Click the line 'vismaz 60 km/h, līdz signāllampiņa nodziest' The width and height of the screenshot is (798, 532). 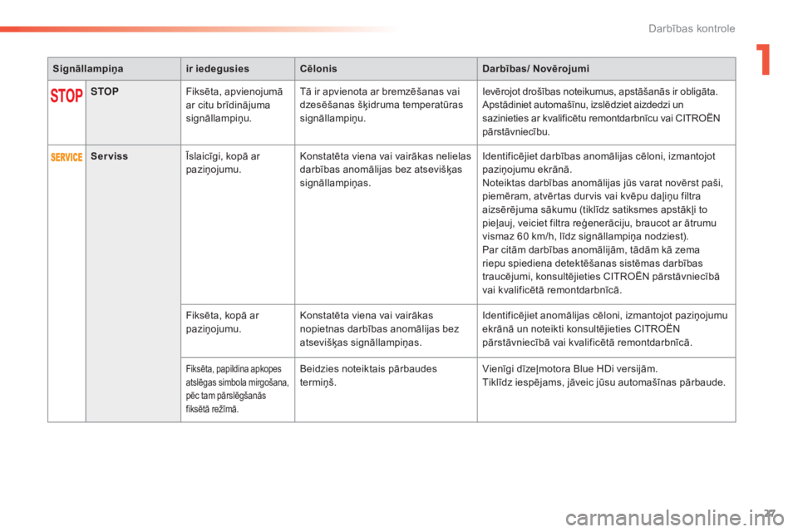tap(585, 236)
